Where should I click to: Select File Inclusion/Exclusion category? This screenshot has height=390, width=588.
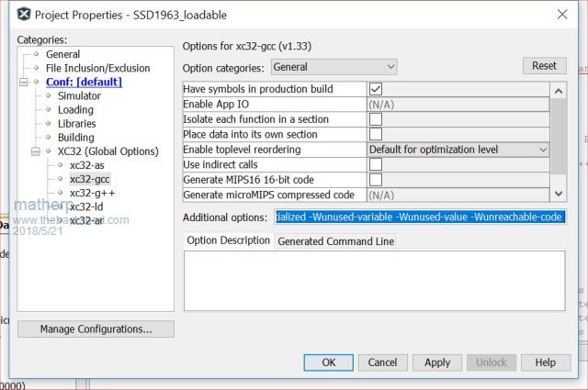pos(98,68)
